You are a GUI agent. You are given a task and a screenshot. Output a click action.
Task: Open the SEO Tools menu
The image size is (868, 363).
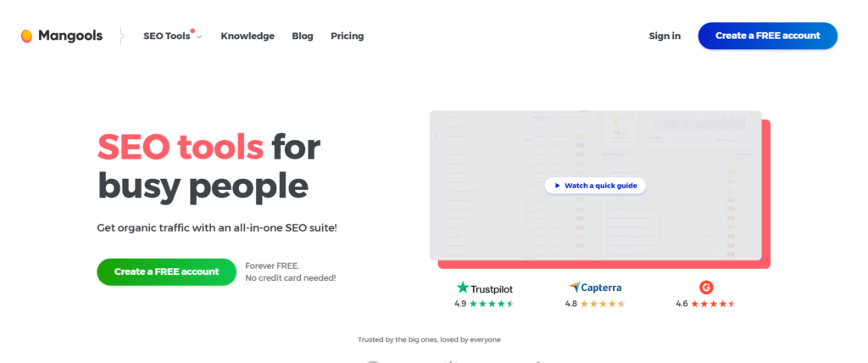click(167, 36)
